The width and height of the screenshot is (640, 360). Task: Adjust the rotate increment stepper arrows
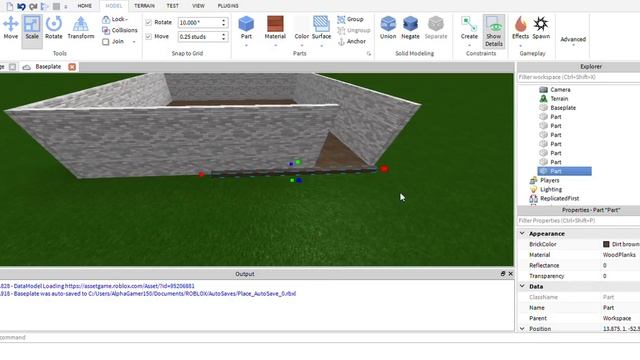[x=224, y=22]
